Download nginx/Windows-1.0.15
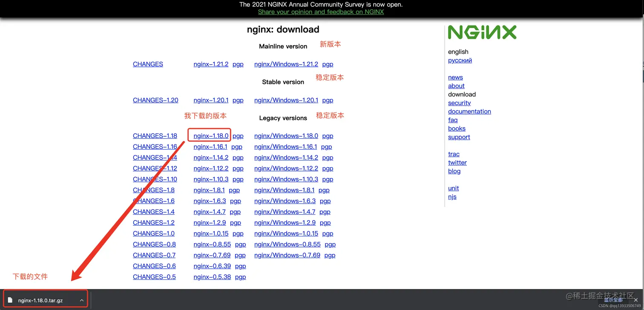 tap(286, 234)
